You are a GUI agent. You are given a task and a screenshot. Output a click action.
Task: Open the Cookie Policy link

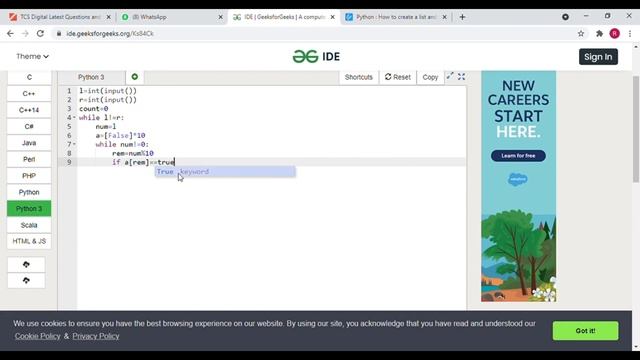pyautogui.click(x=38, y=336)
